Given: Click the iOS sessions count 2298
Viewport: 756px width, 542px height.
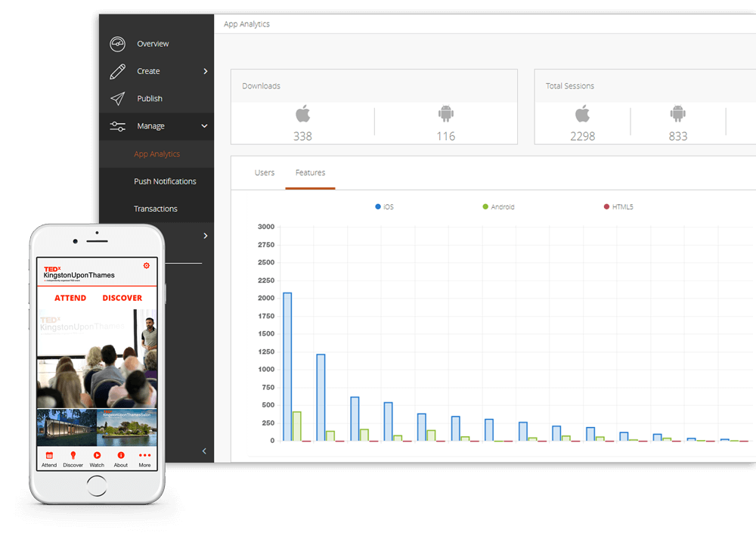Looking at the screenshot, I should tap(582, 137).
